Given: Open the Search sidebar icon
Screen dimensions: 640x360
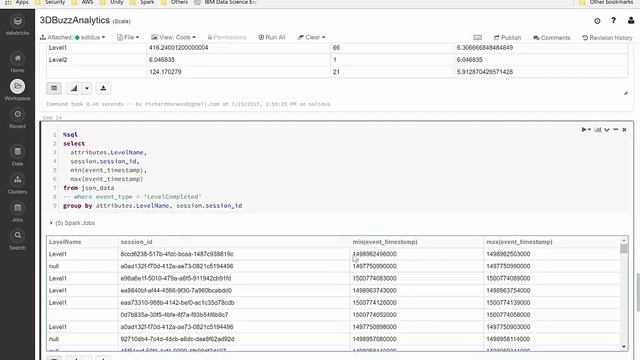Looking at the screenshot, I should click(17, 236).
